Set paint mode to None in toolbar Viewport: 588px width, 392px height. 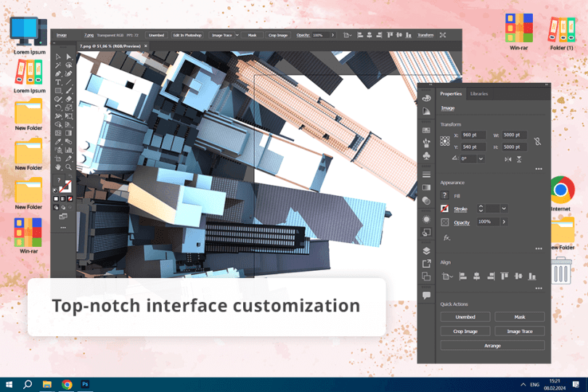70,199
